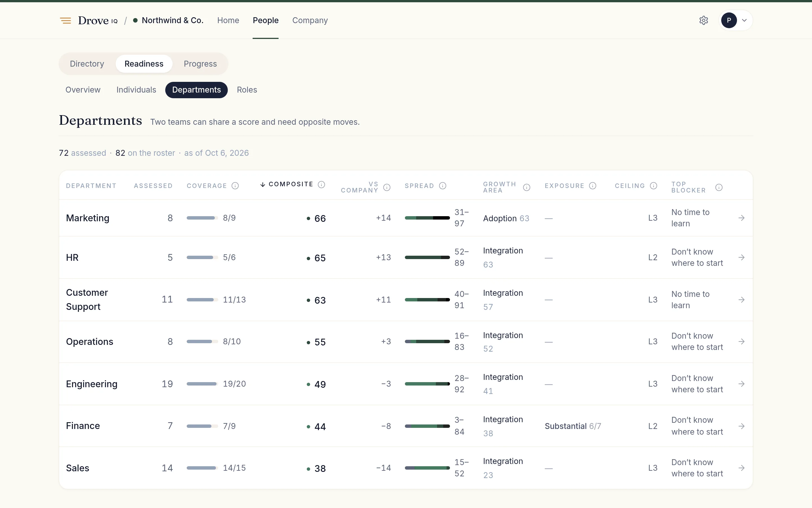Click 'Substantial 6/7' in Finance row
This screenshot has height=508, width=812.
573,426
